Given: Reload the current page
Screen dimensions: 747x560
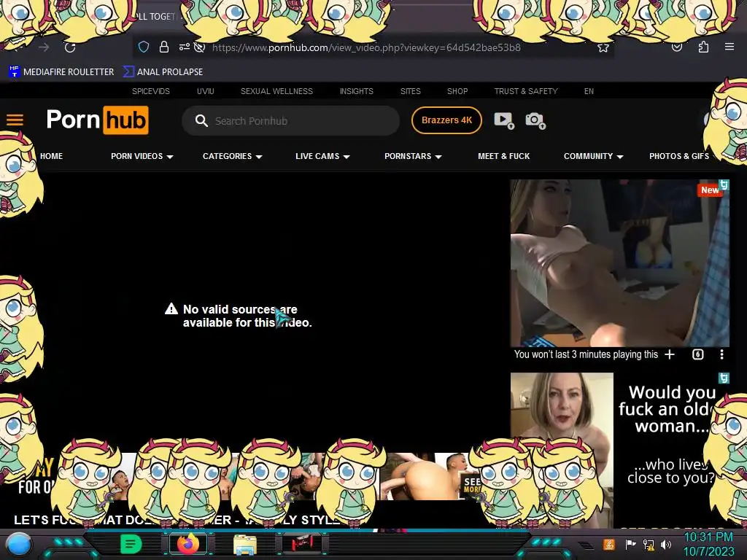Looking at the screenshot, I should click(x=70, y=47).
